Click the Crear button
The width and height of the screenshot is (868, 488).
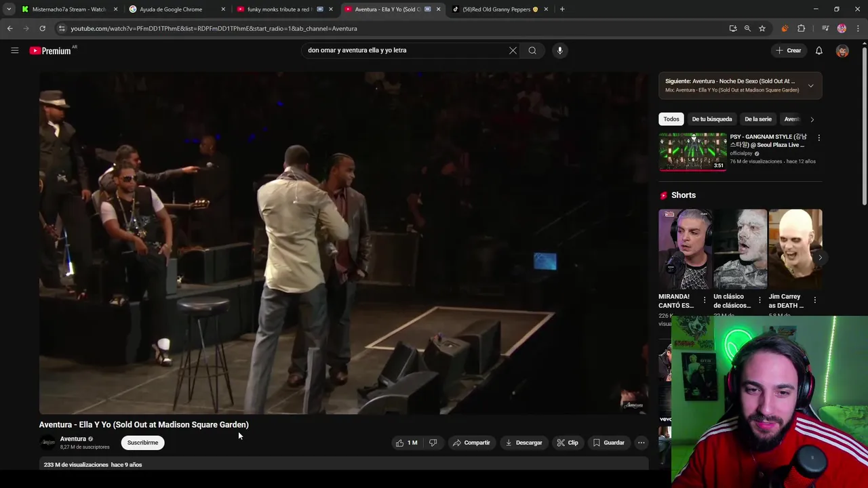pyautogui.click(x=789, y=50)
